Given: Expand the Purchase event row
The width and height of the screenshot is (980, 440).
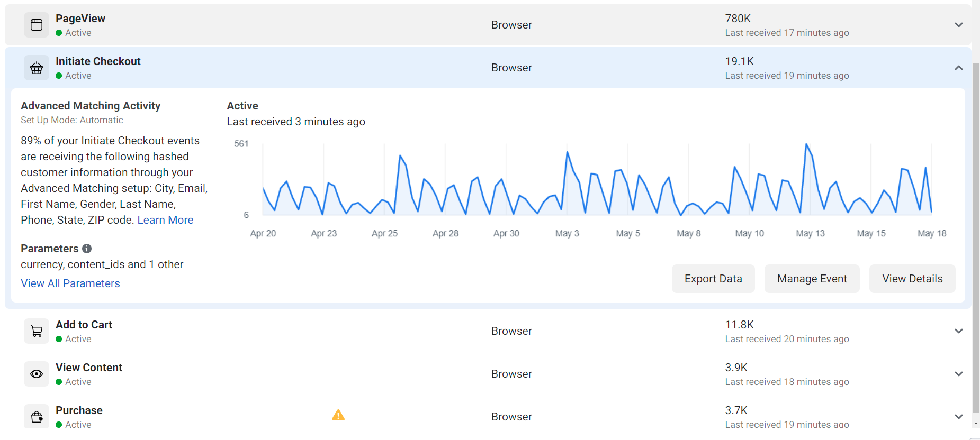Looking at the screenshot, I should (958, 417).
